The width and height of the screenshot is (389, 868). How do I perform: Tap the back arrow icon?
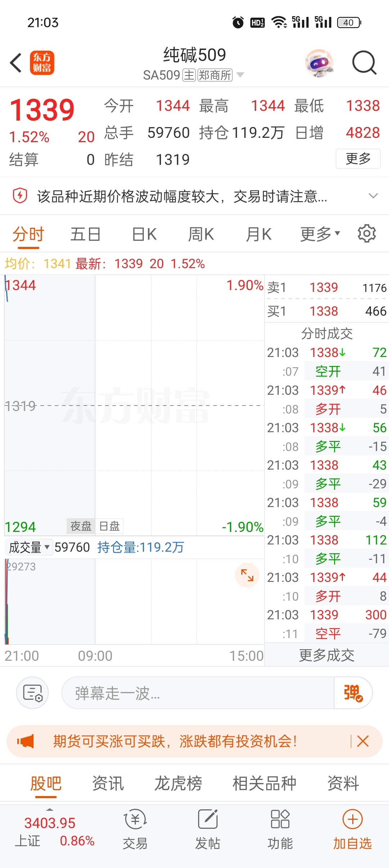pyautogui.click(x=16, y=63)
